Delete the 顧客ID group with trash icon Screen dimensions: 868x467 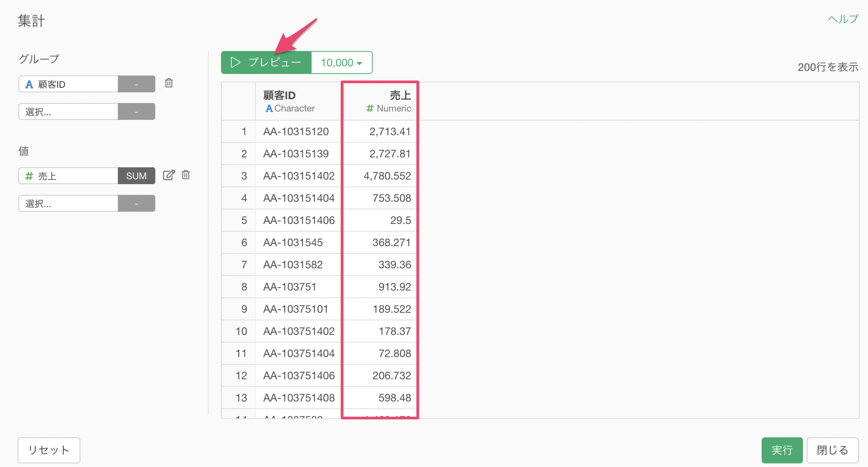tap(169, 83)
